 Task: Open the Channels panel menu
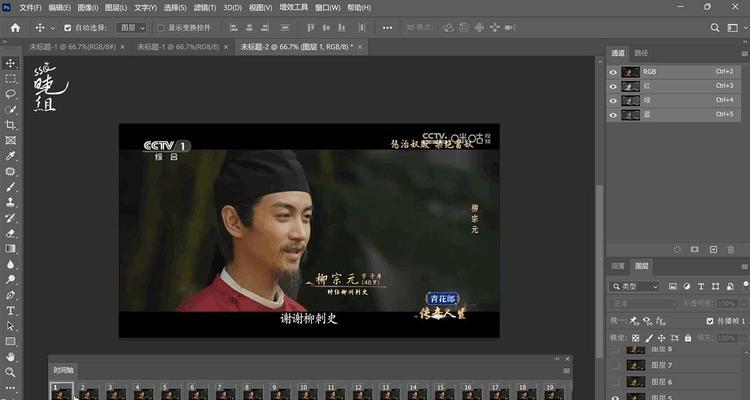(745, 54)
